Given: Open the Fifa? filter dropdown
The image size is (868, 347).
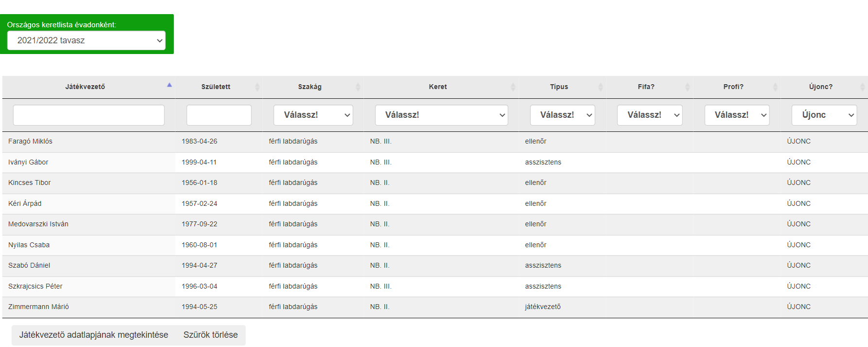Looking at the screenshot, I should pos(650,115).
